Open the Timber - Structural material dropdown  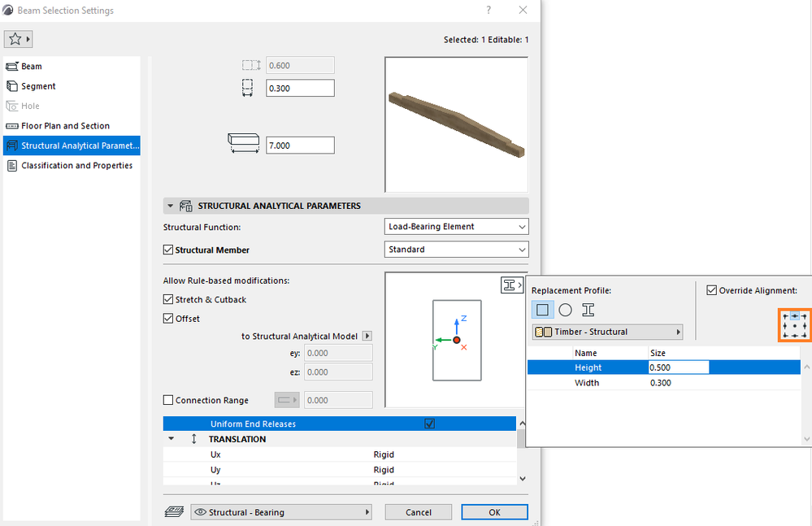click(607, 332)
